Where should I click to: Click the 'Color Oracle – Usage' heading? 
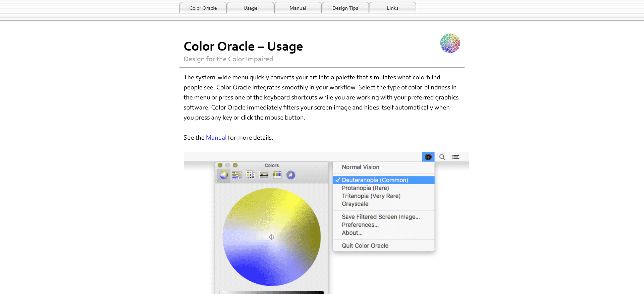point(243,47)
